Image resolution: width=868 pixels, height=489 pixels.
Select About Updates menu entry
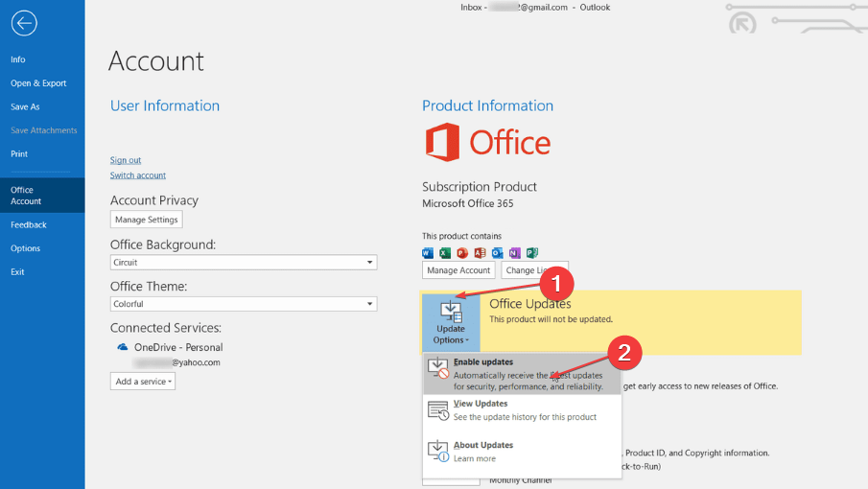(x=522, y=452)
